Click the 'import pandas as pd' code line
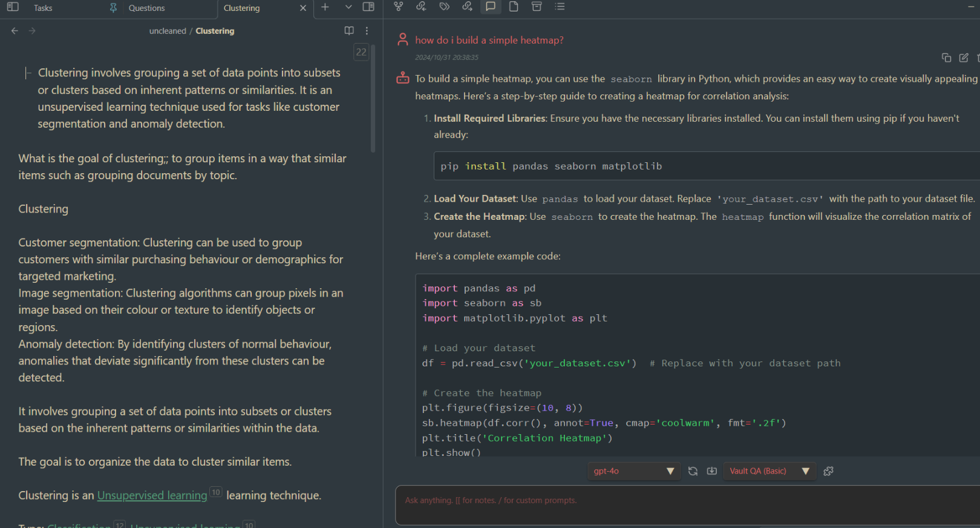The width and height of the screenshot is (980, 528). click(479, 288)
